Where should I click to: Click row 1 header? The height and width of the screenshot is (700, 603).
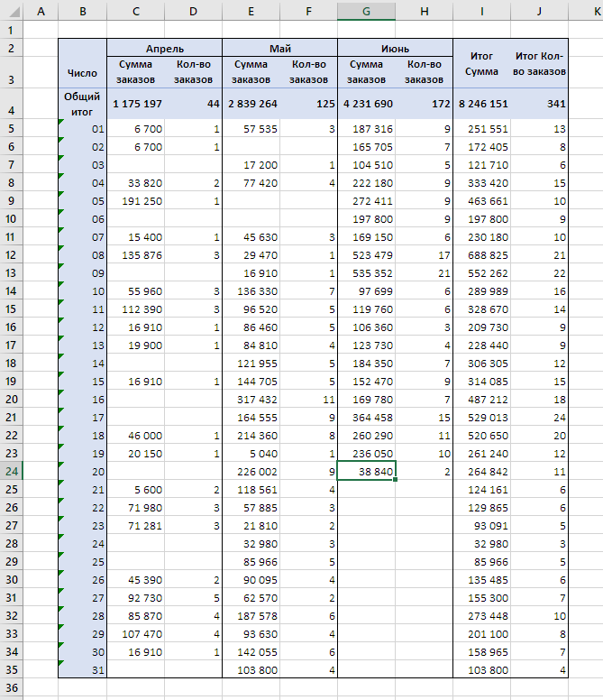point(11,30)
